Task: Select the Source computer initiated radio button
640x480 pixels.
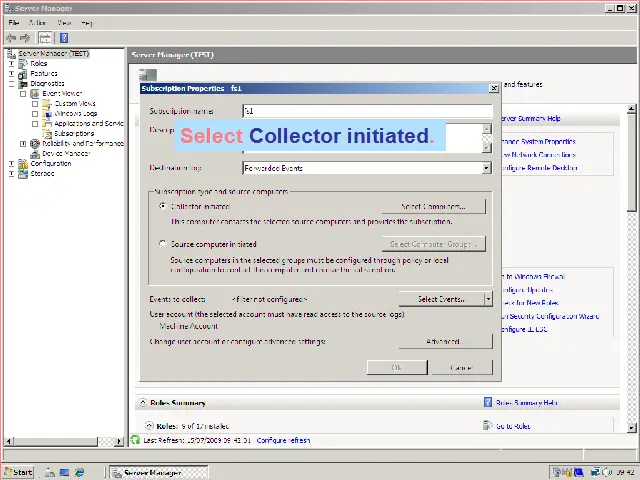Action: pyautogui.click(x=163, y=244)
